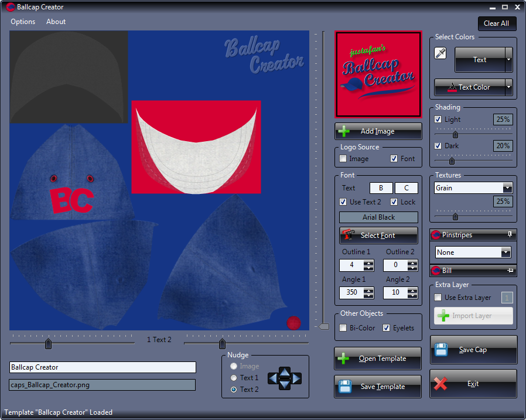Click the Clear All button
Image resolution: width=526 pixels, height=420 pixels.
coord(496,23)
